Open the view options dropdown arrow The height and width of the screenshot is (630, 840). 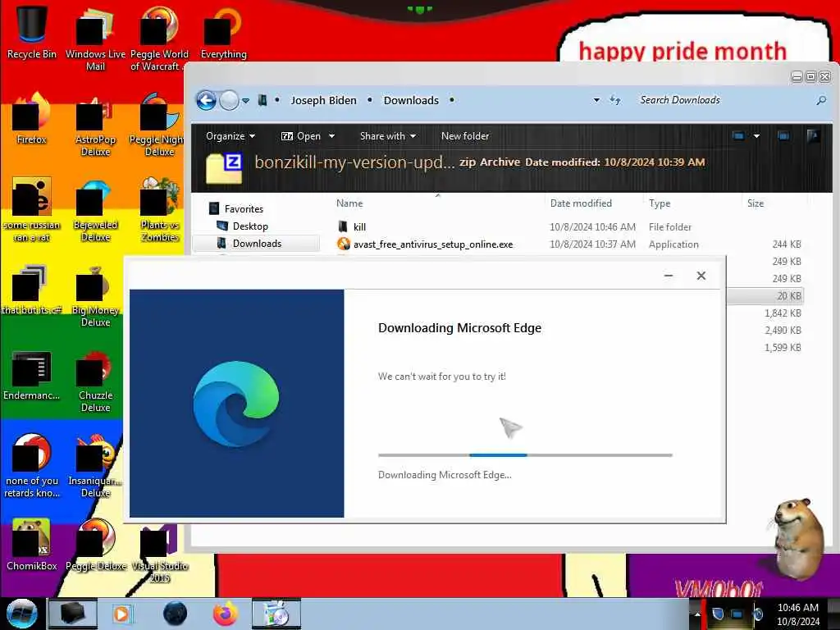coord(756,136)
